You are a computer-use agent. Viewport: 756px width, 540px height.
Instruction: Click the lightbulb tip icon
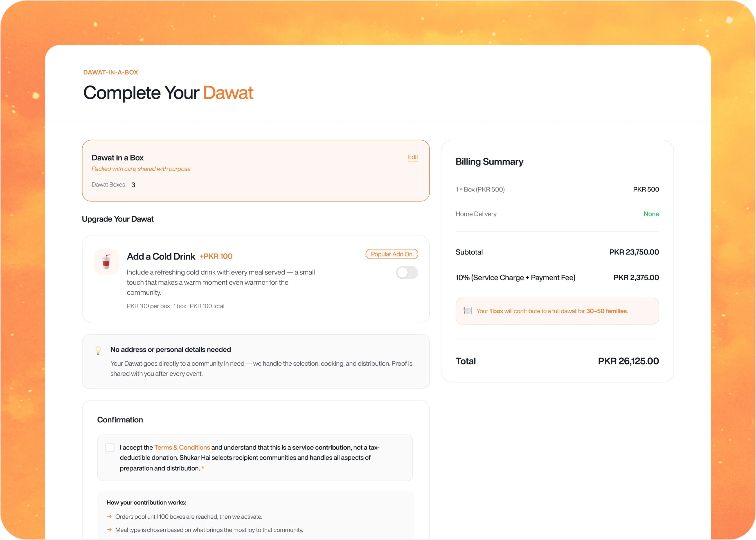point(98,350)
